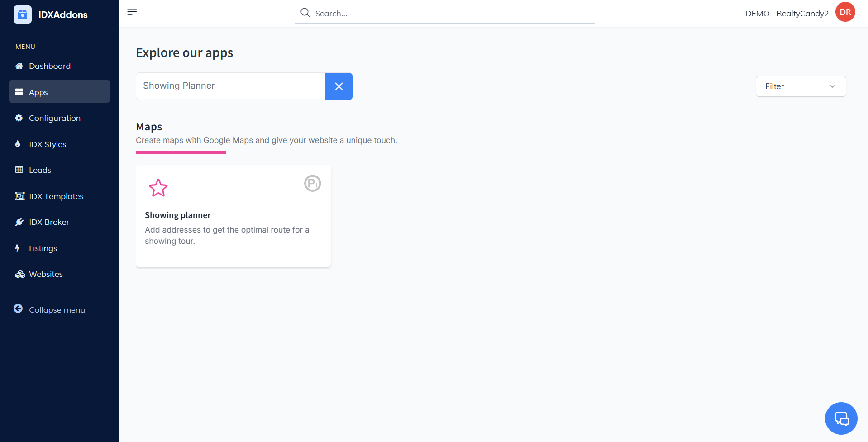Click the magnifier search icon
868x442 pixels.
(305, 13)
